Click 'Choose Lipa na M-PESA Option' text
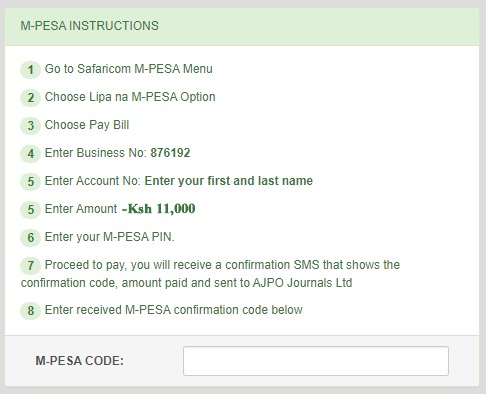 [x=130, y=97]
